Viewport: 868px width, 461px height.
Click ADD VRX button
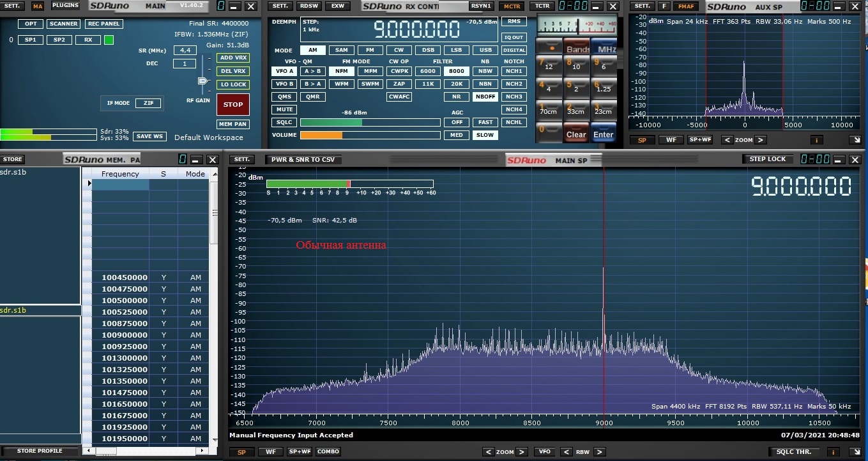coord(232,58)
